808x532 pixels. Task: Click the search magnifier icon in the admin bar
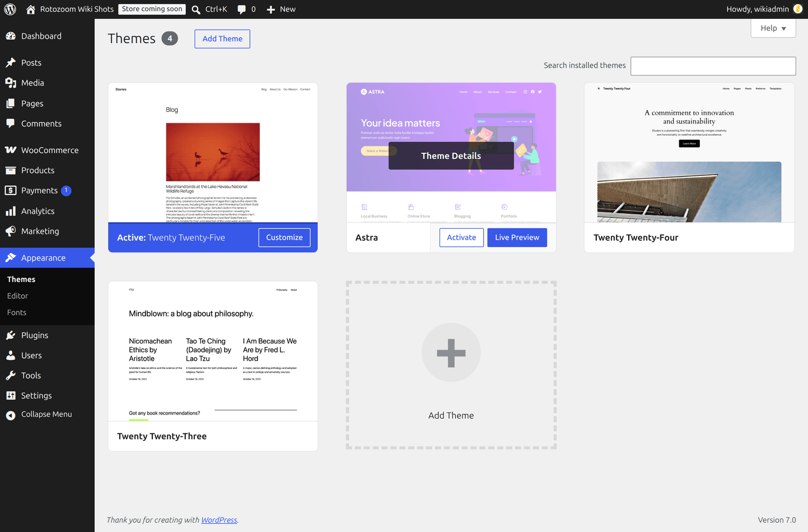coord(196,9)
